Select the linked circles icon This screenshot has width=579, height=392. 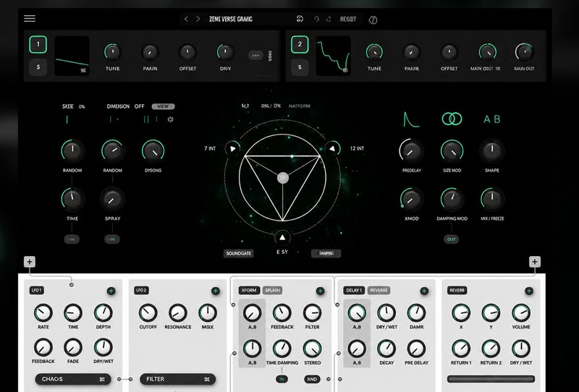coord(452,119)
